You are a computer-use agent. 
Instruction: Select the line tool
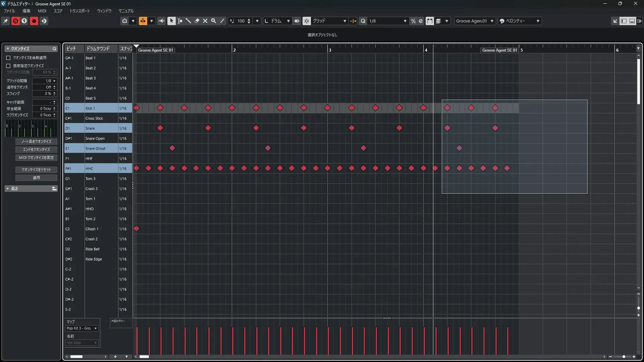(222, 21)
